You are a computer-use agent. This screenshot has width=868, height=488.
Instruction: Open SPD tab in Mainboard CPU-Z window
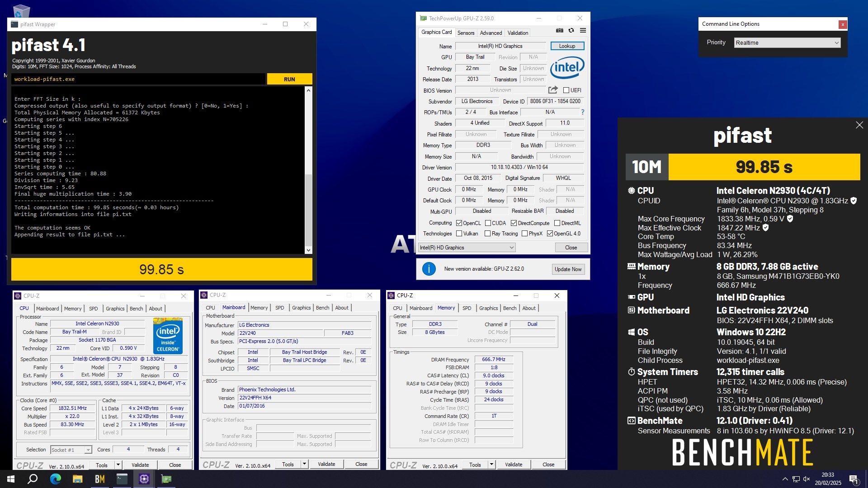pyautogui.click(x=280, y=308)
